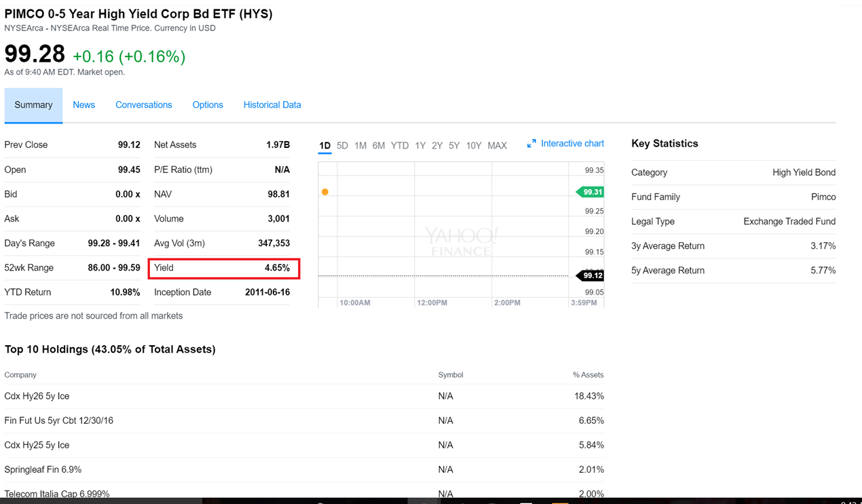862x504 pixels.
Task: Switch chart to 5Y range
Action: (x=454, y=145)
